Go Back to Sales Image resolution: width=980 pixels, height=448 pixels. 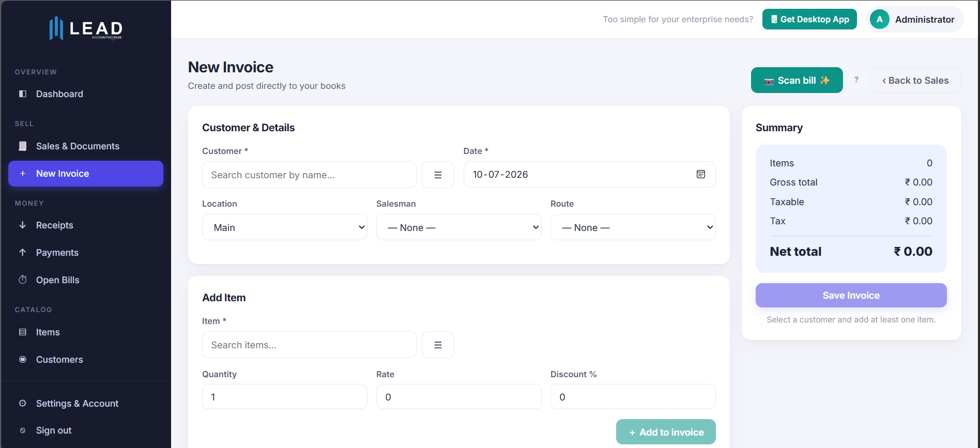[915, 80]
